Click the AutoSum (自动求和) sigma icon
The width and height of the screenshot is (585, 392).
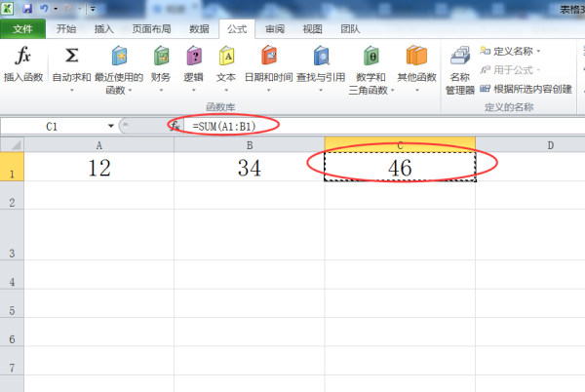(x=71, y=56)
